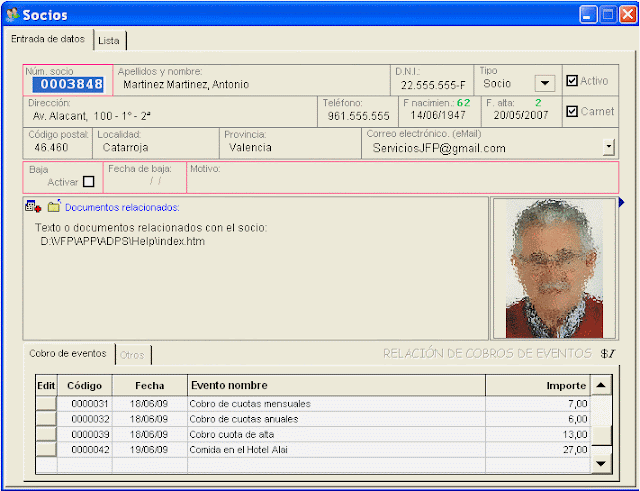The image size is (640, 491).
Task: Click Edit button for row 0000031
Action: coord(46,403)
